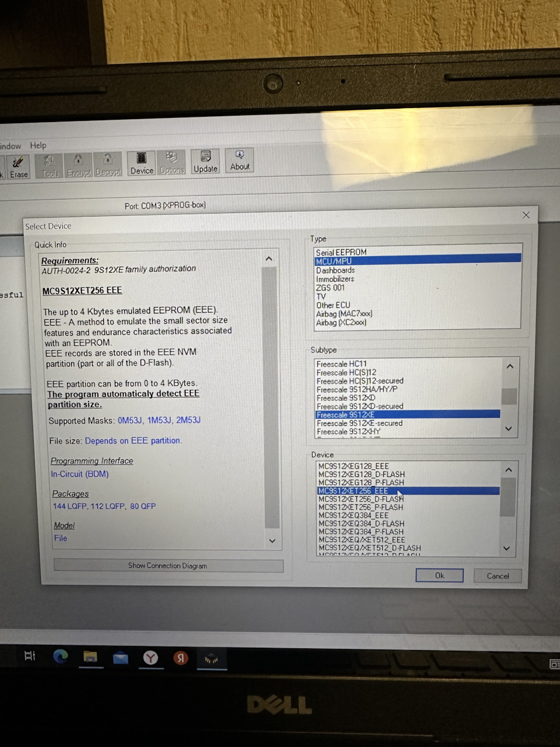
Task: Select device MC9S12XEQ/XET512_D-FLASH
Action: (x=408, y=548)
